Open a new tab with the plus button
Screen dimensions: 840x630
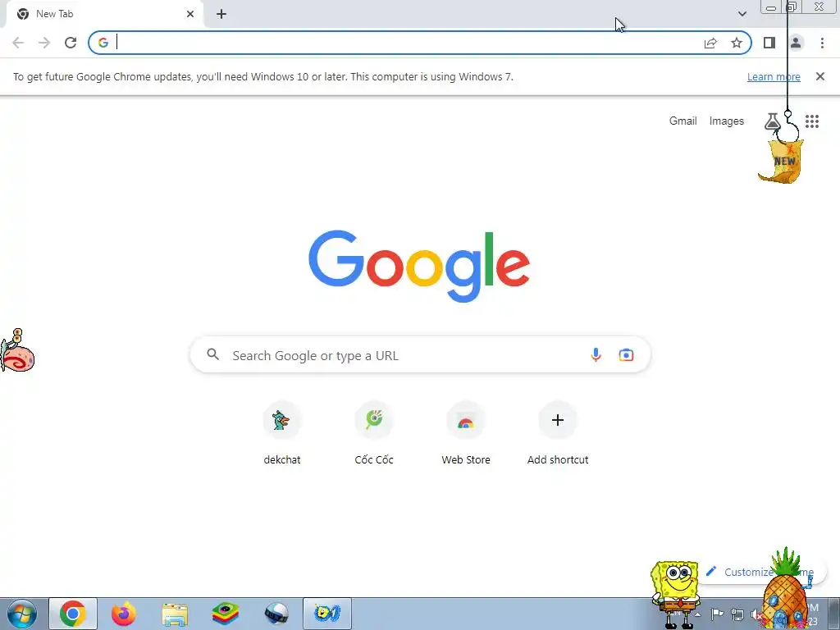(221, 15)
